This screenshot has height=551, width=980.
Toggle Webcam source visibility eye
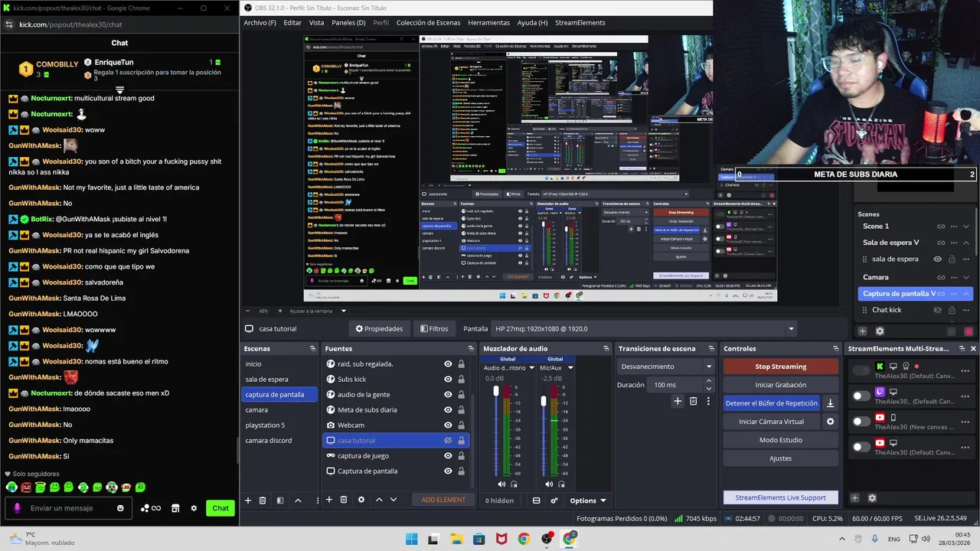click(448, 425)
